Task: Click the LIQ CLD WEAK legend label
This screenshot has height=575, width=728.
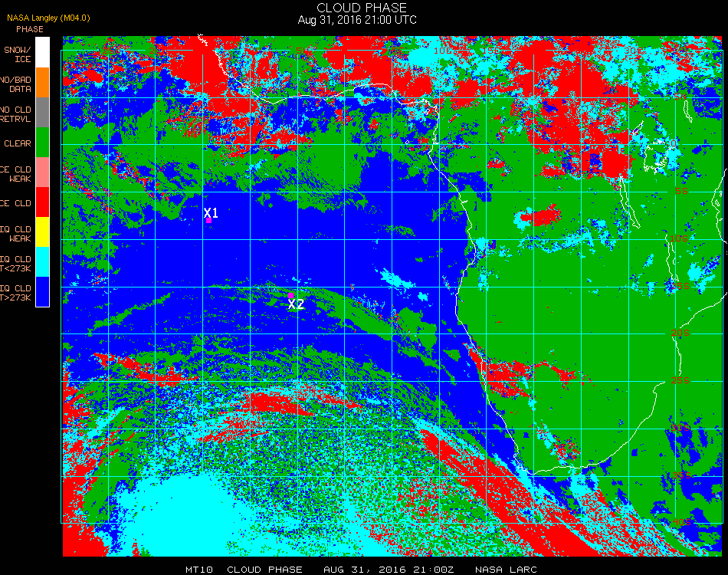Action: [x=15, y=234]
